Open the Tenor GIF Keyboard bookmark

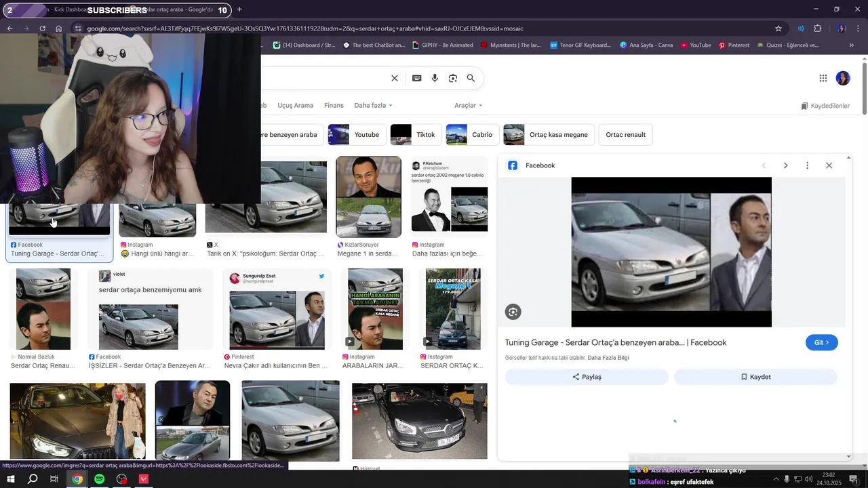[580, 45]
